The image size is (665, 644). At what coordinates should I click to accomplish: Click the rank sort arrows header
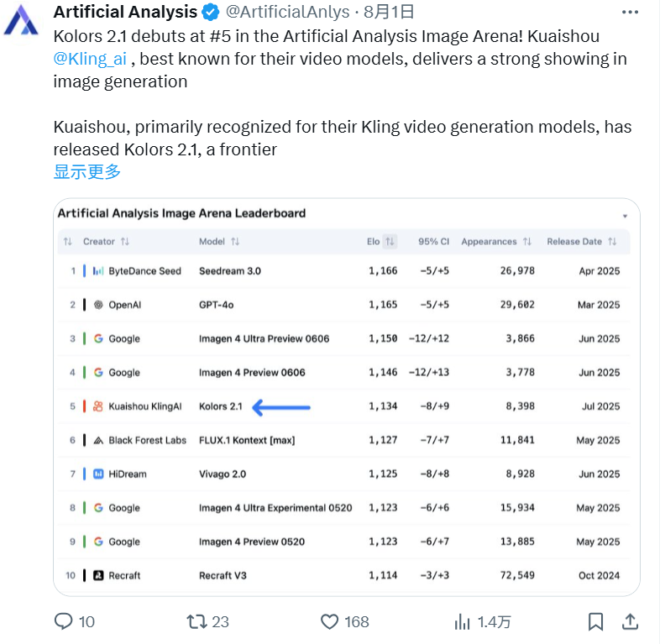pos(68,242)
